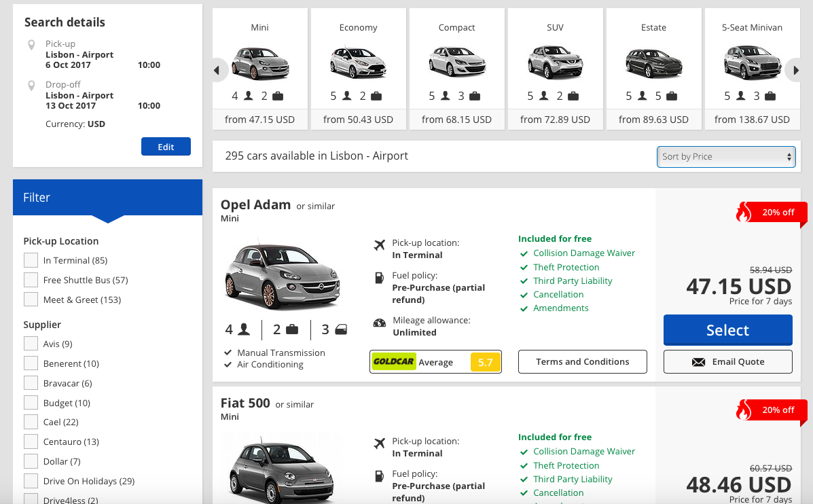Toggle the Dollar supplier checkbox
This screenshot has width=813, height=504.
coord(31,461)
